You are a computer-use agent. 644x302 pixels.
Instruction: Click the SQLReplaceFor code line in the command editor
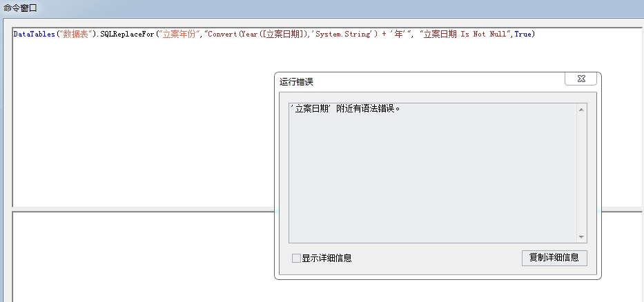click(274, 34)
